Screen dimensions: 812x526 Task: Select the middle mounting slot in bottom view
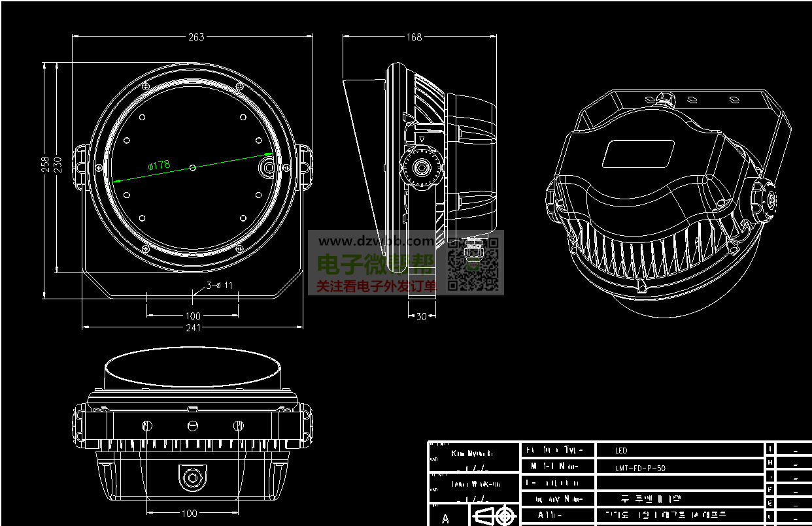[x=192, y=426]
